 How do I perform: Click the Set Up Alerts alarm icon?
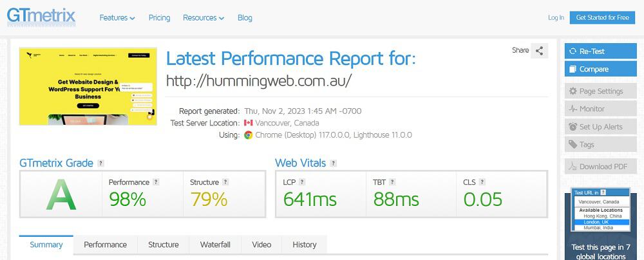click(x=573, y=127)
